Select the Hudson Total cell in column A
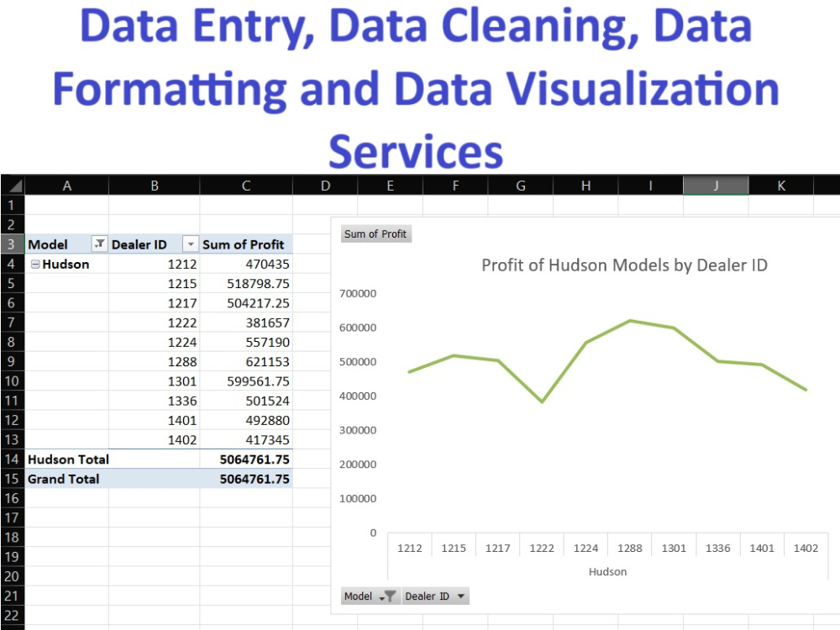The image size is (840, 630). (x=68, y=459)
